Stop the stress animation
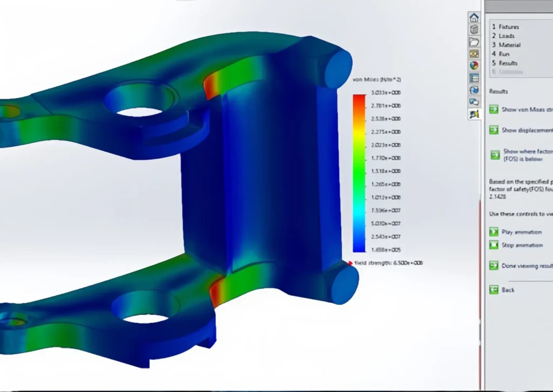 click(x=521, y=245)
